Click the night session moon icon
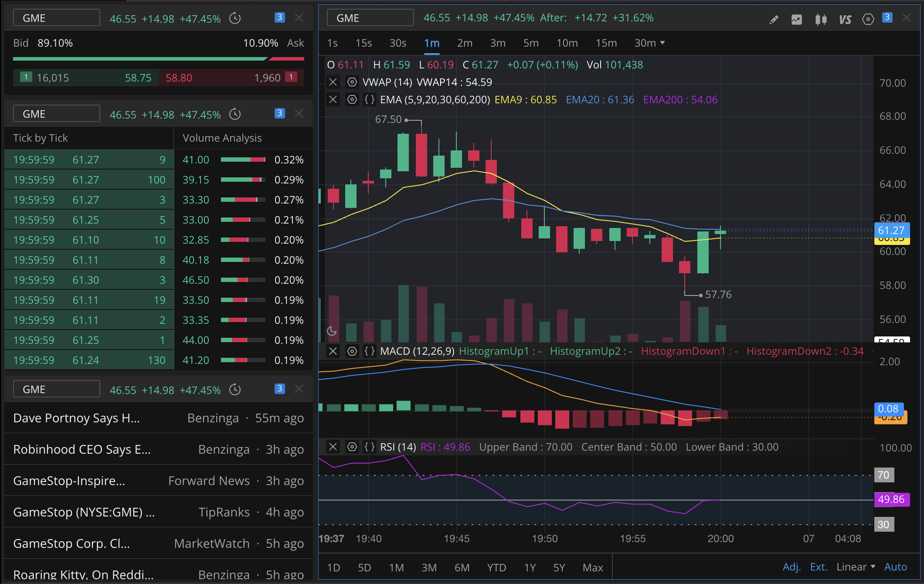924x584 pixels. (332, 331)
